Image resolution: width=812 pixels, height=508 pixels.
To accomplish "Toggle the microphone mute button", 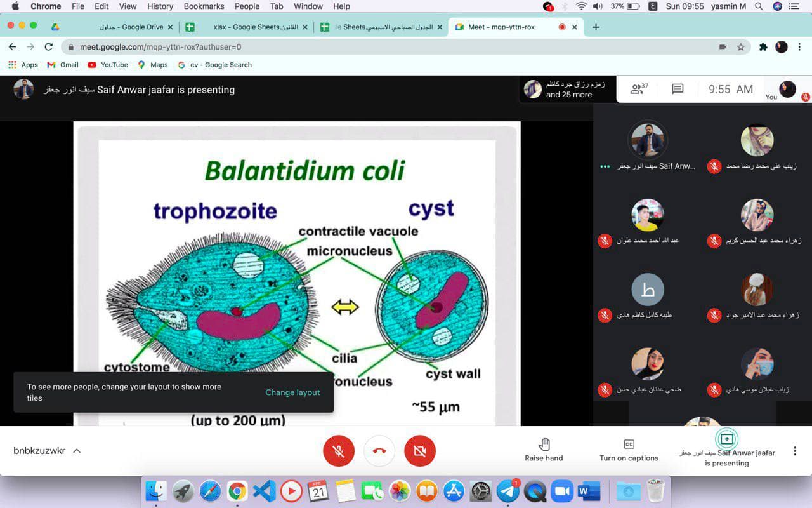I will coord(339,451).
